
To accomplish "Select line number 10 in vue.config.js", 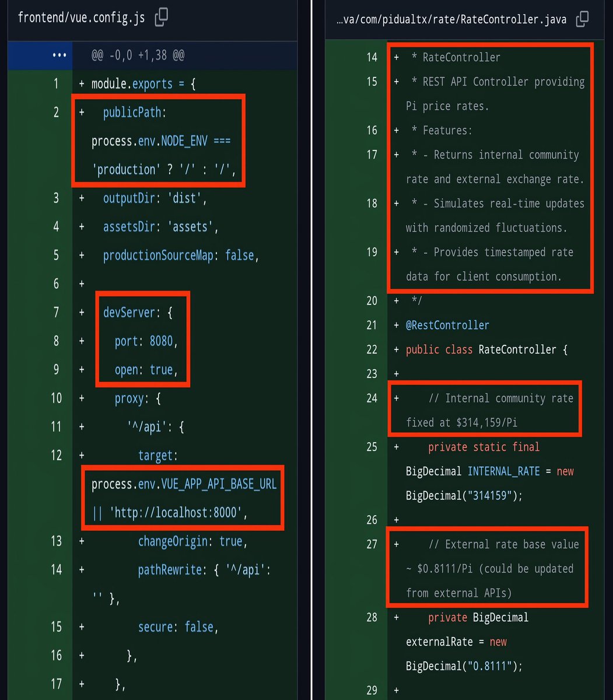I will click(56, 398).
